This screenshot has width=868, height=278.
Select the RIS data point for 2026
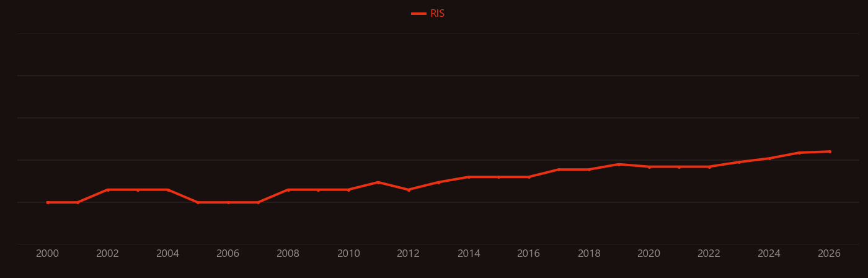pyautogui.click(x=830, y=151)
